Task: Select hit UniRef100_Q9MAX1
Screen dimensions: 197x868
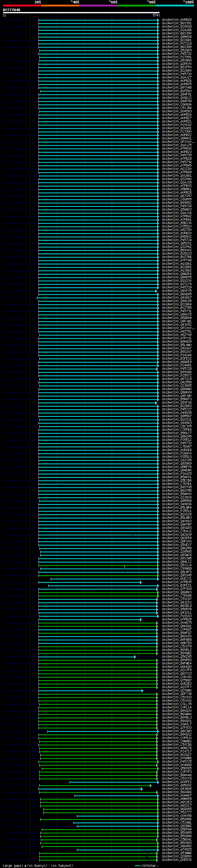Action: click(x=177, y=138)
